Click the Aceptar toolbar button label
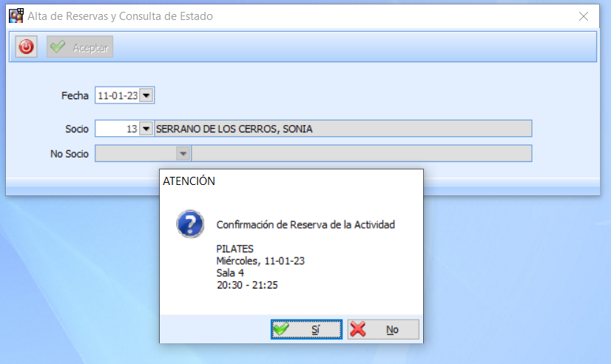The width and height of the screenshot is (611, 364). point(90,47)
